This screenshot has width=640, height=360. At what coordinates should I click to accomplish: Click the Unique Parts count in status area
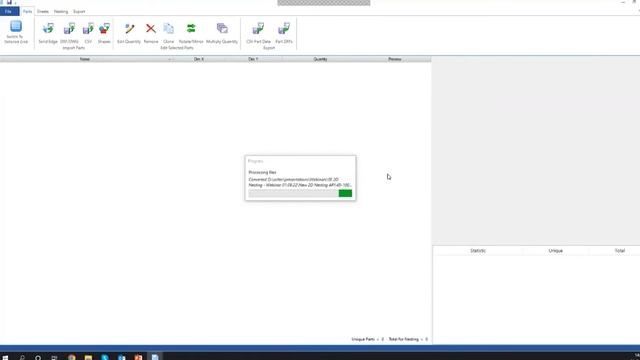368,339
